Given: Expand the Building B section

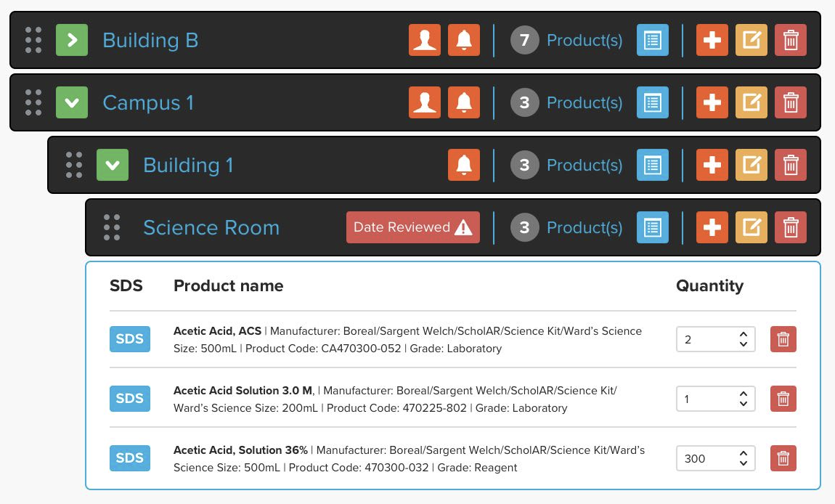Looking at the screenshot, I should click(71, 40).
